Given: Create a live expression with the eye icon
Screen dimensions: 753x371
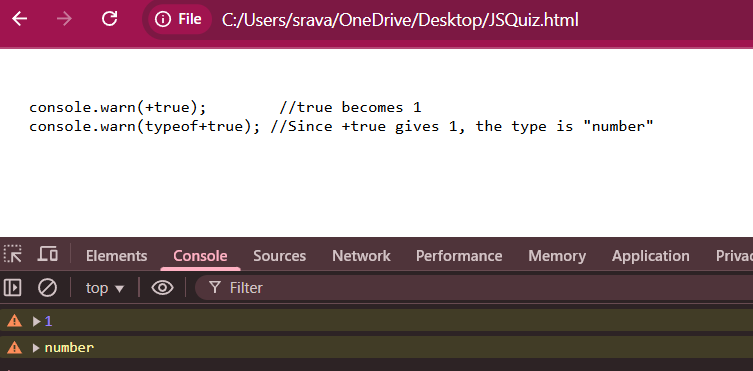Looking at the screenshot, I should 162,287.
